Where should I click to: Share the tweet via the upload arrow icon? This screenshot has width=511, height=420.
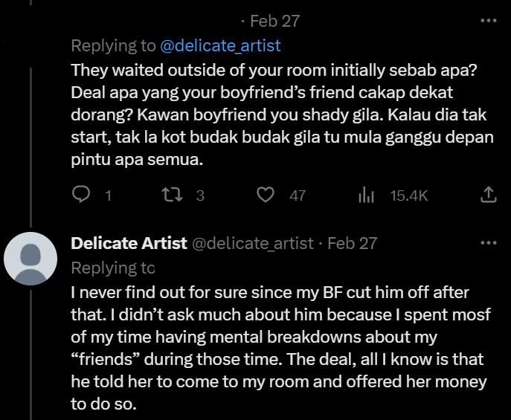488,194
